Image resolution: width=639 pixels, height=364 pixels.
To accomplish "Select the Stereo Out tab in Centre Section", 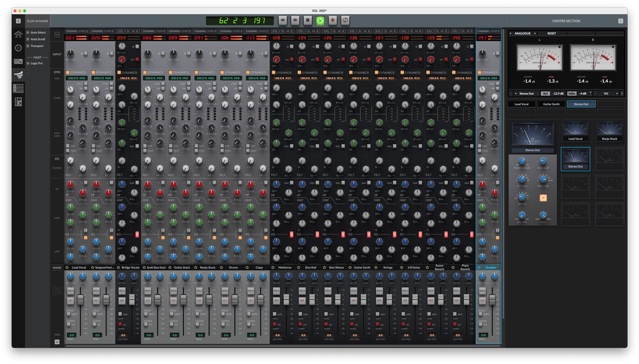I will click(x=581, y=104).
